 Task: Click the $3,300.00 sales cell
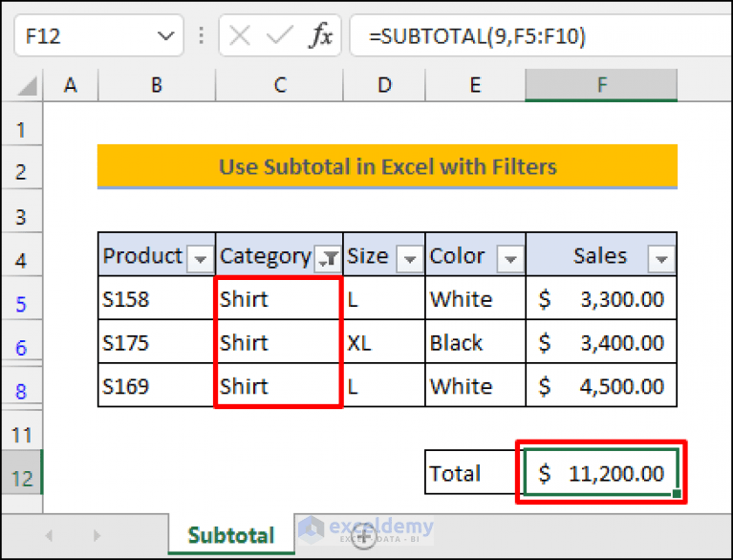coord(601,299)
